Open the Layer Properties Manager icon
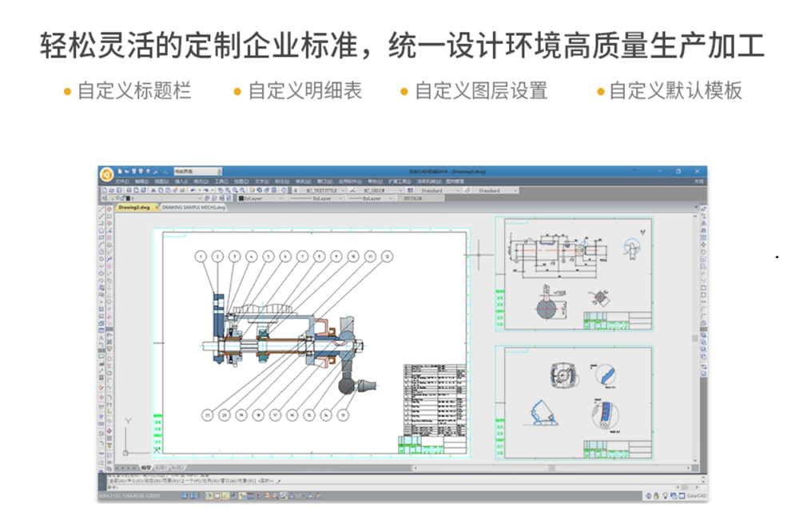This screenshot has height=532, width=799. tap(105, 198)
